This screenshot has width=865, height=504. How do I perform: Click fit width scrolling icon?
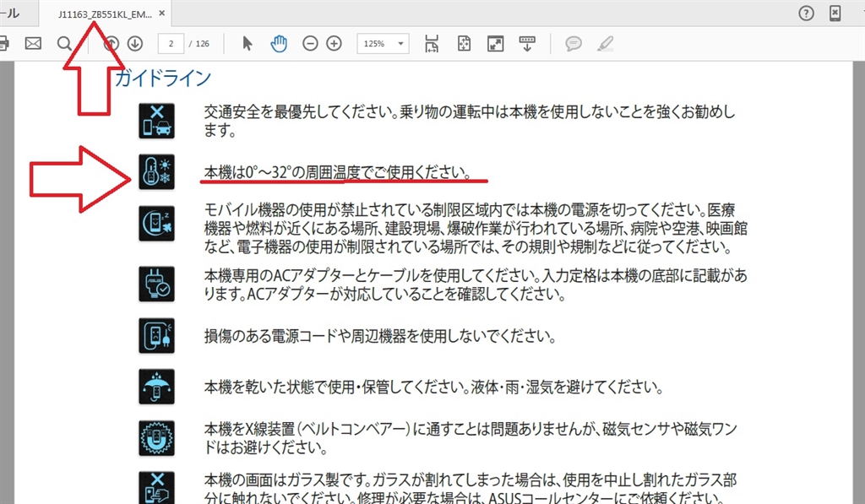(432, 43)
